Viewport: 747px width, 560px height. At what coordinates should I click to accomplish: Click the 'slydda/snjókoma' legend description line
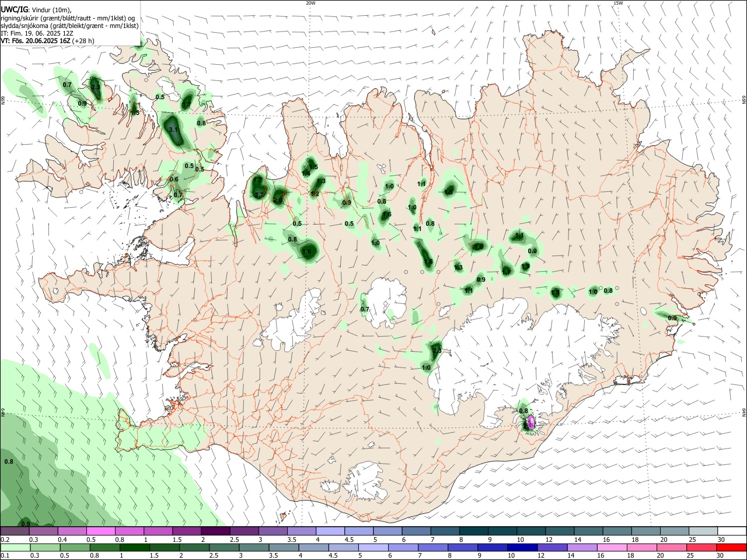click(x=69, y=26)
